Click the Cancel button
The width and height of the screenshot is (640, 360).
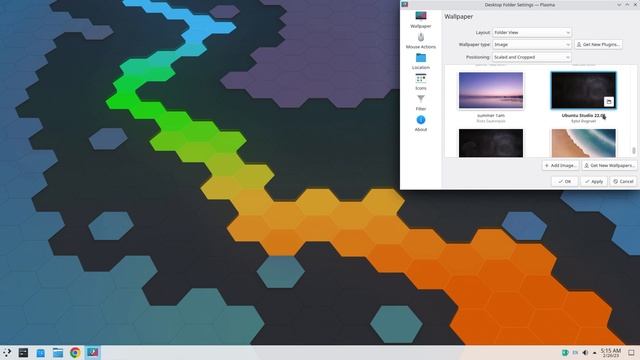point(623,181)
